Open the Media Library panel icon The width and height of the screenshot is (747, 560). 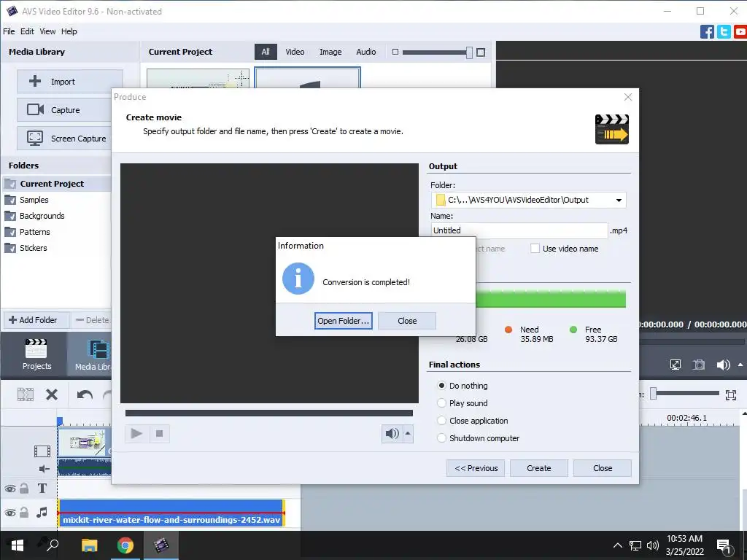[x=98, y=350]
